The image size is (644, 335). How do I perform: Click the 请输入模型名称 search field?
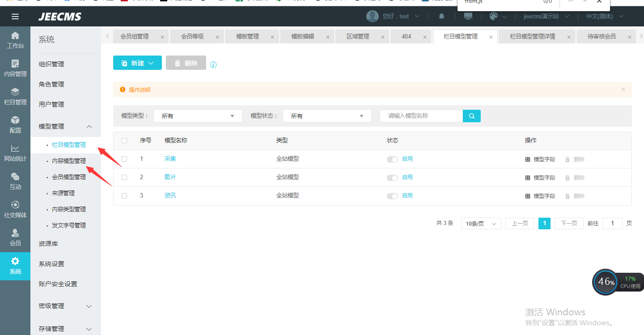421,116
